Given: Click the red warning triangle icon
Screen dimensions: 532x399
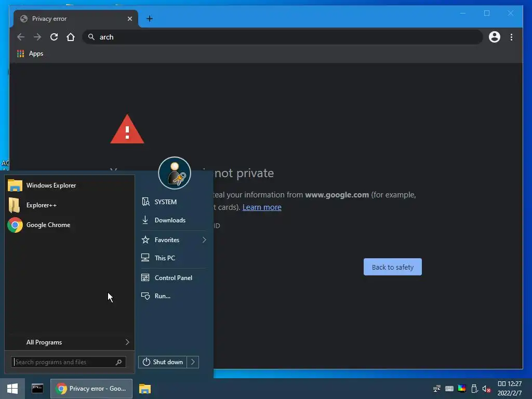Looking at the screenshot, I should pyautogui.click(x=127, y=129).
